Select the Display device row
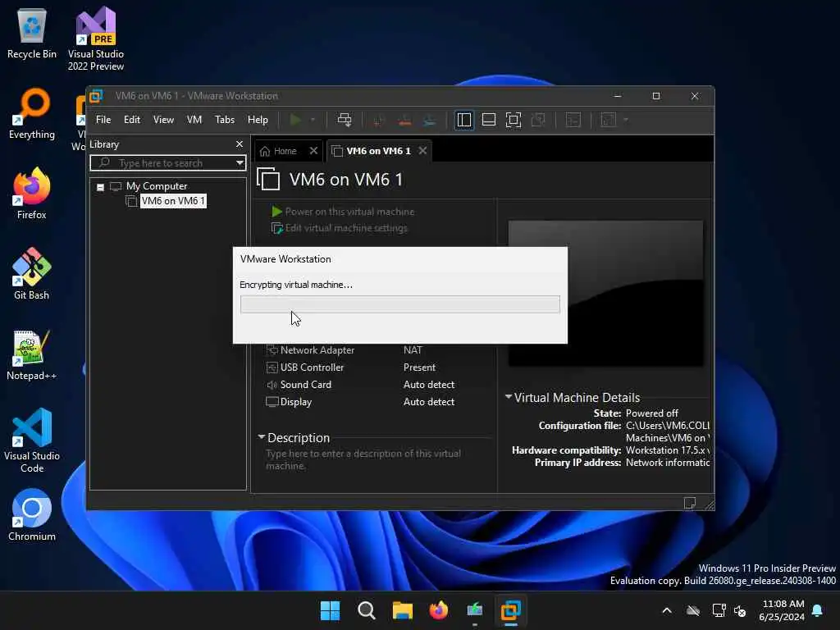The width and height of the screenshot is (840, 630). [x=289, y=402]
